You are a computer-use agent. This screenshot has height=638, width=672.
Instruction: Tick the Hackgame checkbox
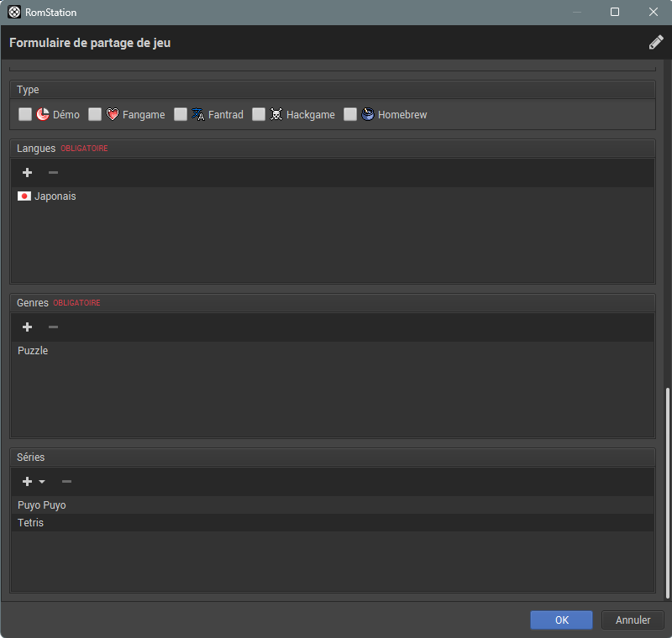(259, 114)
